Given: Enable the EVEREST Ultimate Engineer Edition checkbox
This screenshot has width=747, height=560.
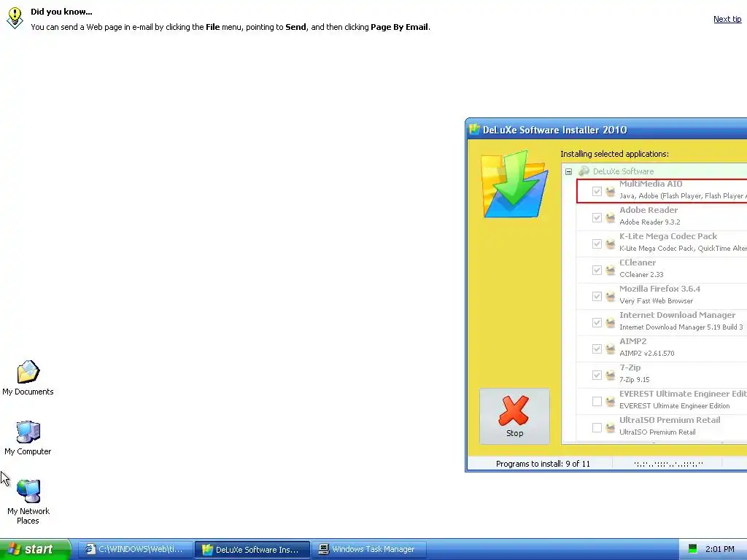Looking at the screenshot, I should [597, 402].
